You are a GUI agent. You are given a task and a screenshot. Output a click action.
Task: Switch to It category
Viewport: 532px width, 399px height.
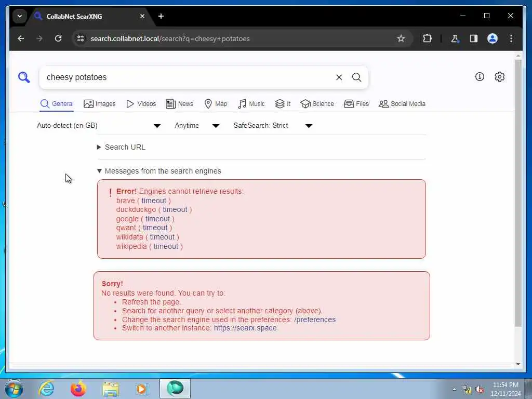click(283, 104)
